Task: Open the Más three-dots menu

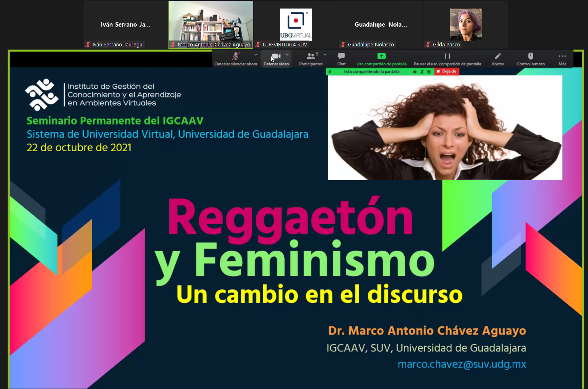Action: click(x=562, y=56)
